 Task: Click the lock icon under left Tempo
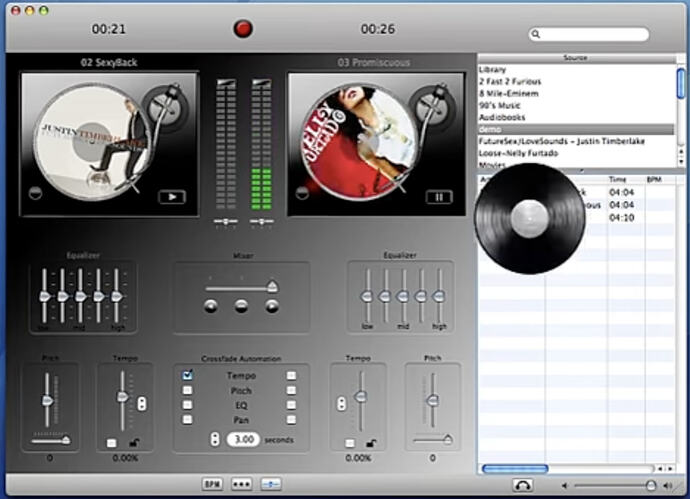135,443
